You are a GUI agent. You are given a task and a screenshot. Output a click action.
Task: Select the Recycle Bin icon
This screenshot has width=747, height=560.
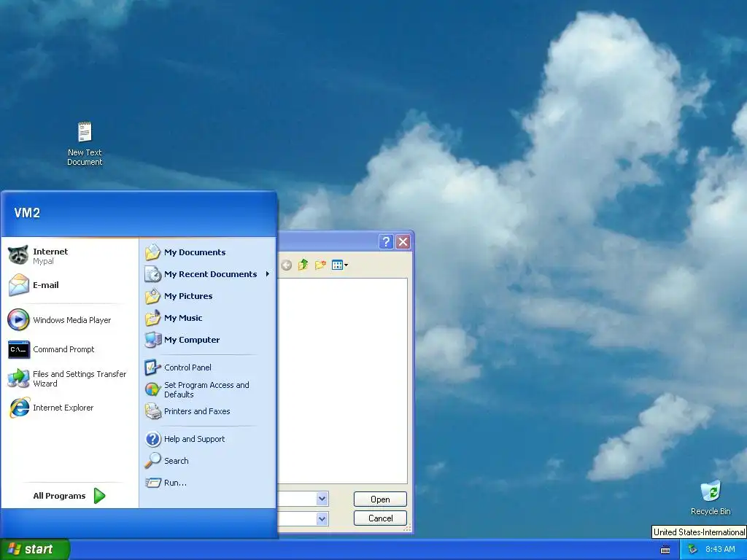pyautogui.click(x=711, y=498)
